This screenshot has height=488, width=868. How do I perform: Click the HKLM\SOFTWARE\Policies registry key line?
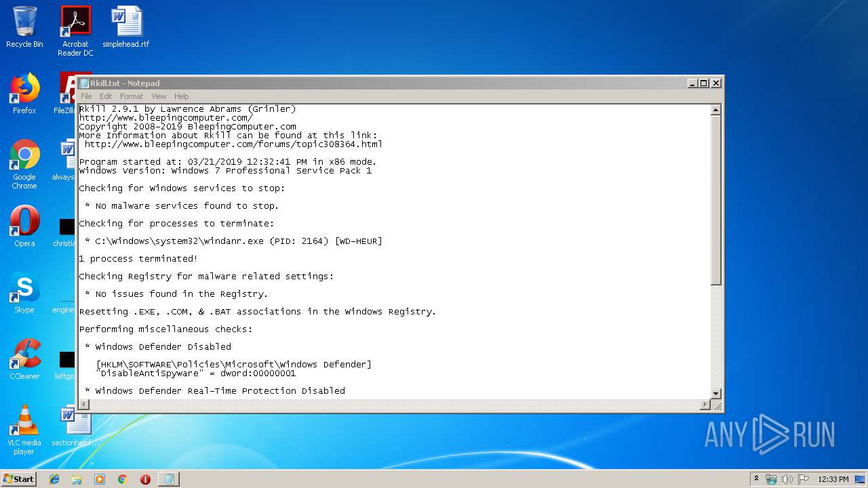coord(233,365)
